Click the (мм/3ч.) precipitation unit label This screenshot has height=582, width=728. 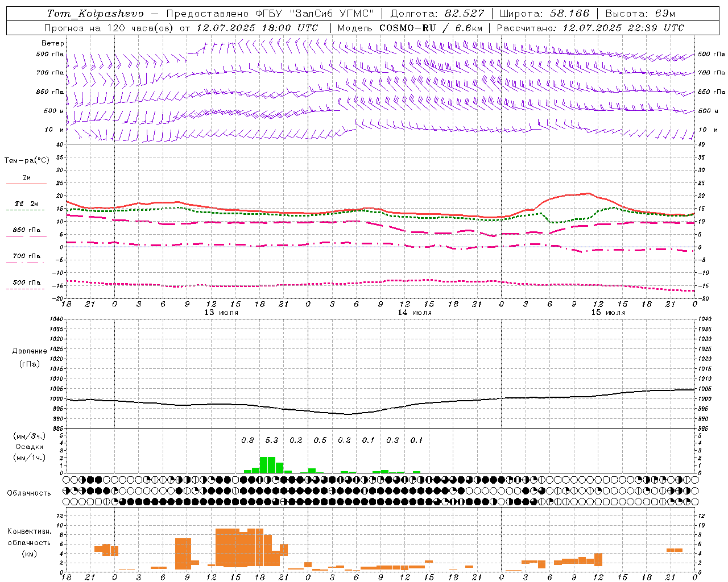coord(30,436)
